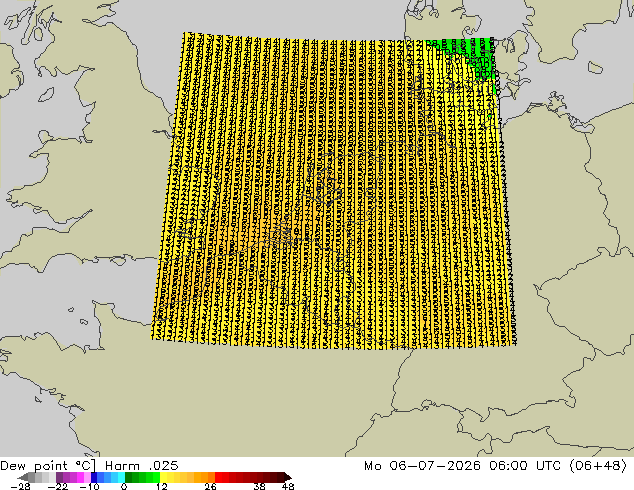
Task: Click the forecast date 'Mo 06-07-2026'
Action: 423,466
